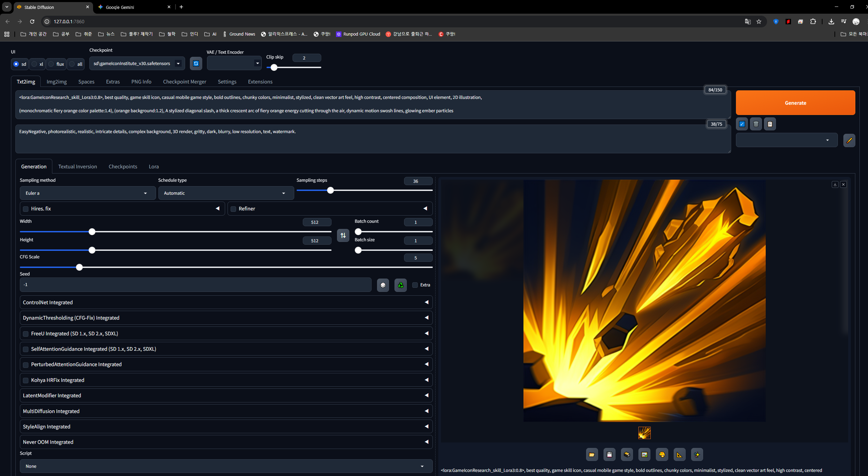Switch to the Img2img tab
This screenshot has width=868, height=476.
56,81
